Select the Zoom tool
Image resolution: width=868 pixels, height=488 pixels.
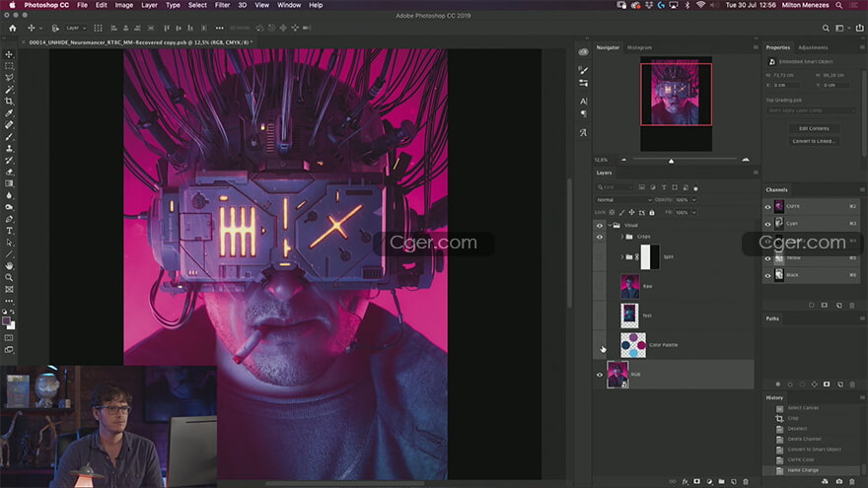coord(9,278)
